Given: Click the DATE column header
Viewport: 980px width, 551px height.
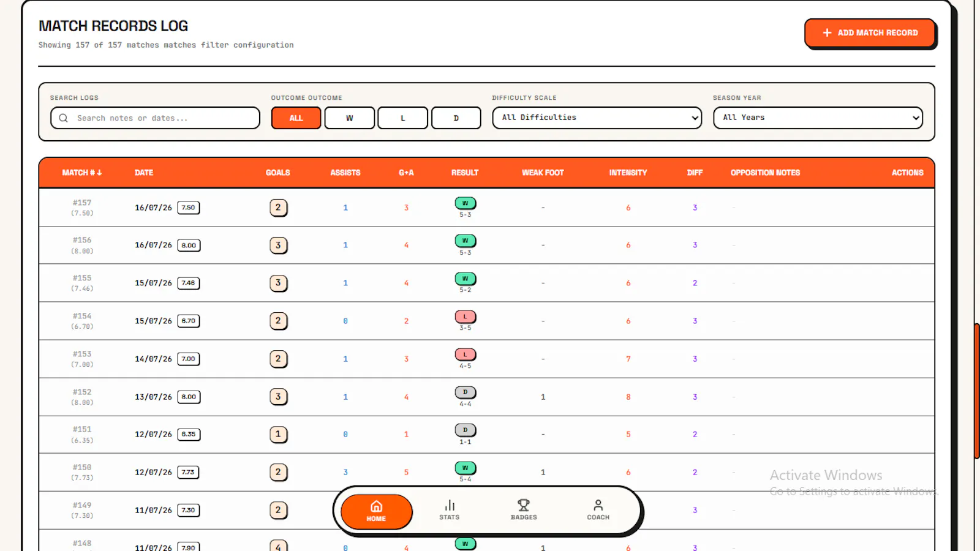Looking at the screenshot, I should pyautogui.click(x=144, y=173).
